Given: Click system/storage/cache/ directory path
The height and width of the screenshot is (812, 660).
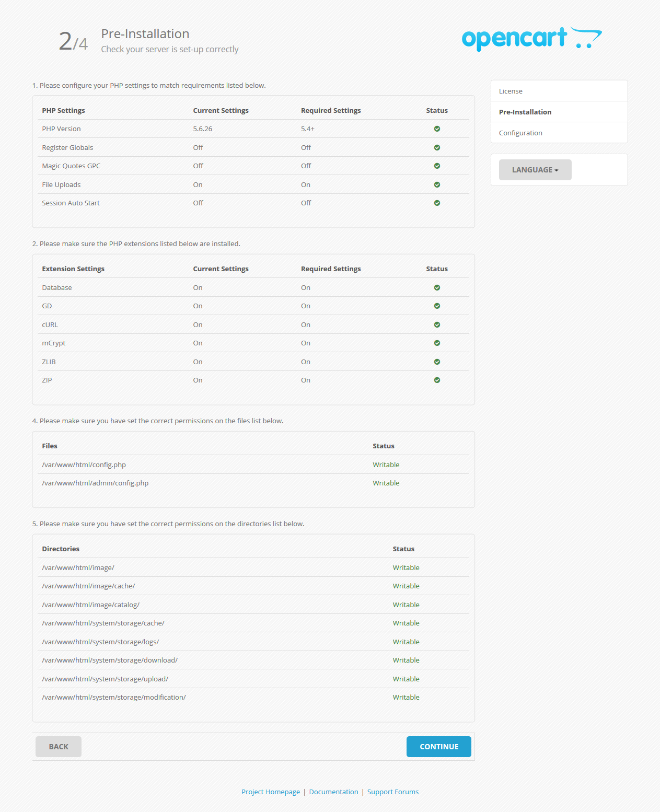Looking at the screenshot, I should pyautogui.click(x=103, y=623).
